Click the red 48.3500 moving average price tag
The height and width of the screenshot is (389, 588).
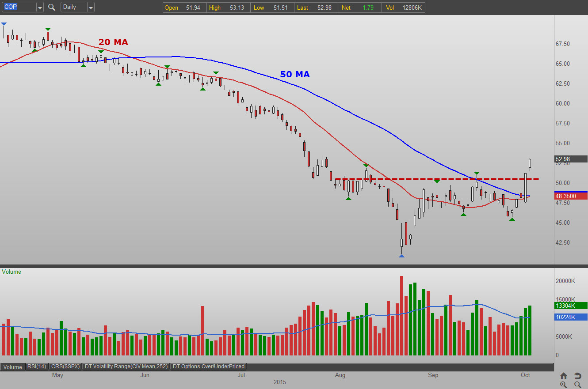571,196
